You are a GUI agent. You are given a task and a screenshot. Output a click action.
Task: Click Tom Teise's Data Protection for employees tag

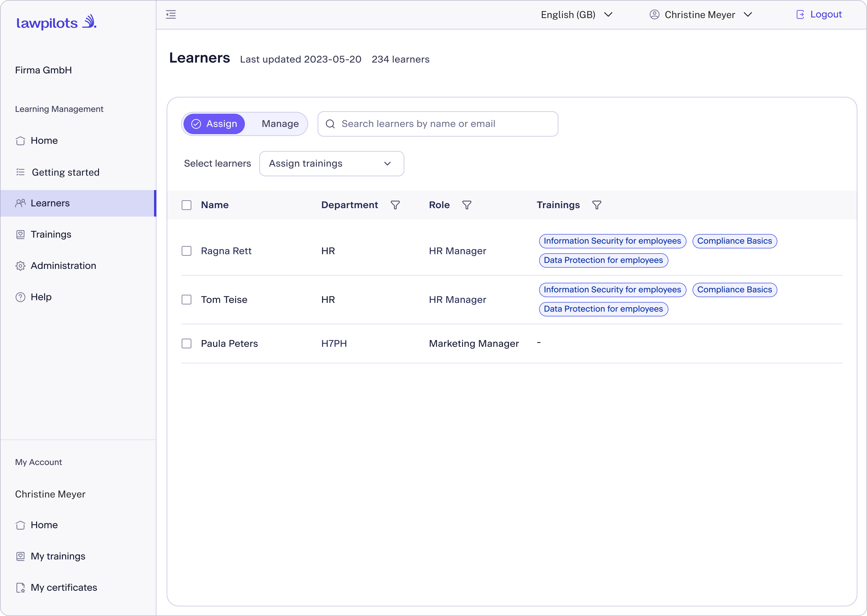coord(603,309)
